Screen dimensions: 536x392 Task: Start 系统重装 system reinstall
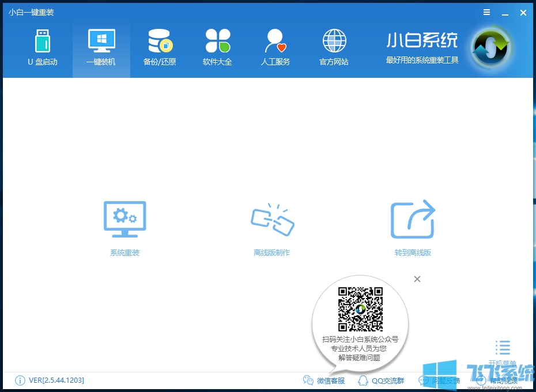[124, 225]
